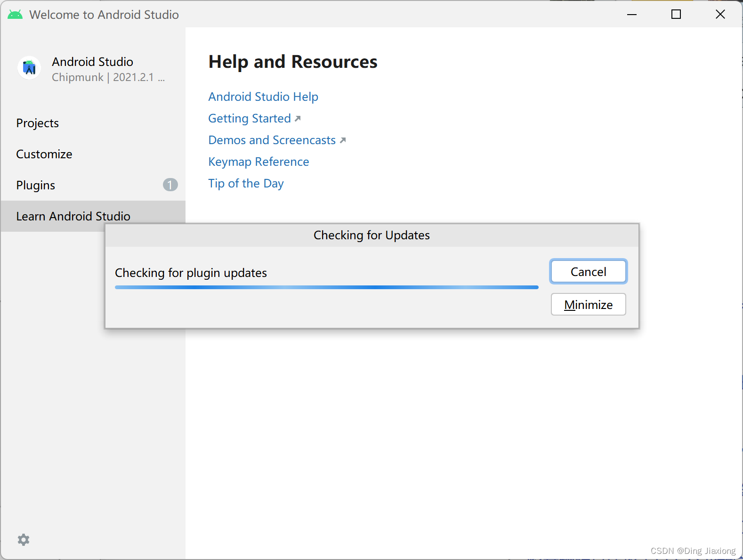Screen dimensions: 743x560
Task: Click the Android Studio app logo icon
Action: tap(29, 68)
